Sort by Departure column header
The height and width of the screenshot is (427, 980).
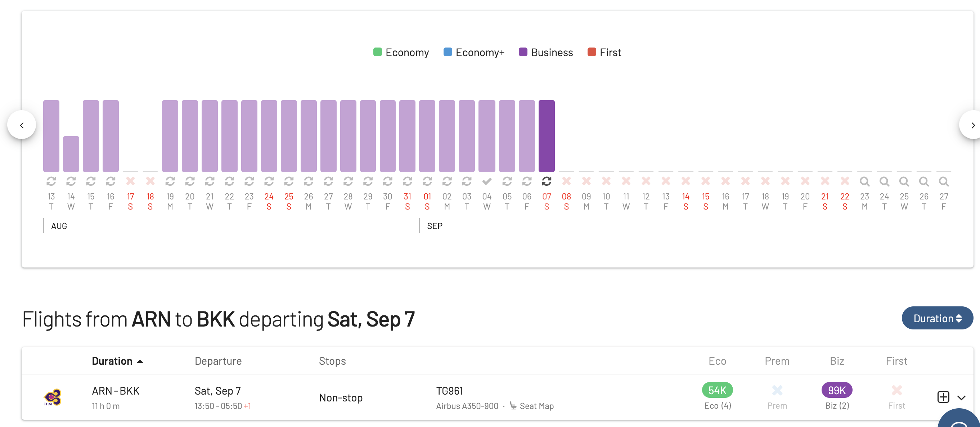coord(218,361)
